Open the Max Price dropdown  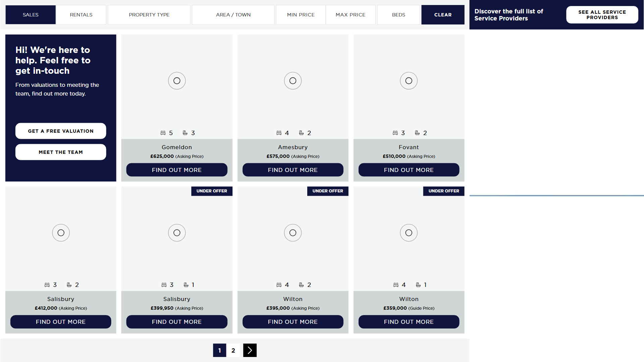[x=351, y=15]
